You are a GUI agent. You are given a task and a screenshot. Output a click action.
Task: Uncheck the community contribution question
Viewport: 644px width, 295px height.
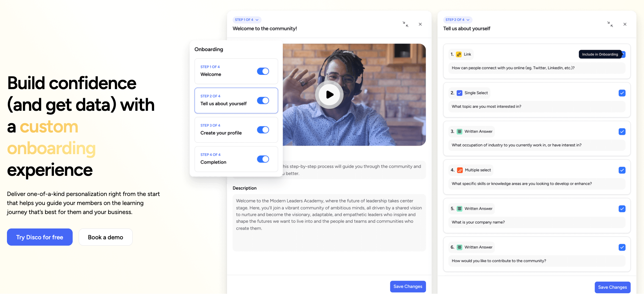[x=622, y=247]
